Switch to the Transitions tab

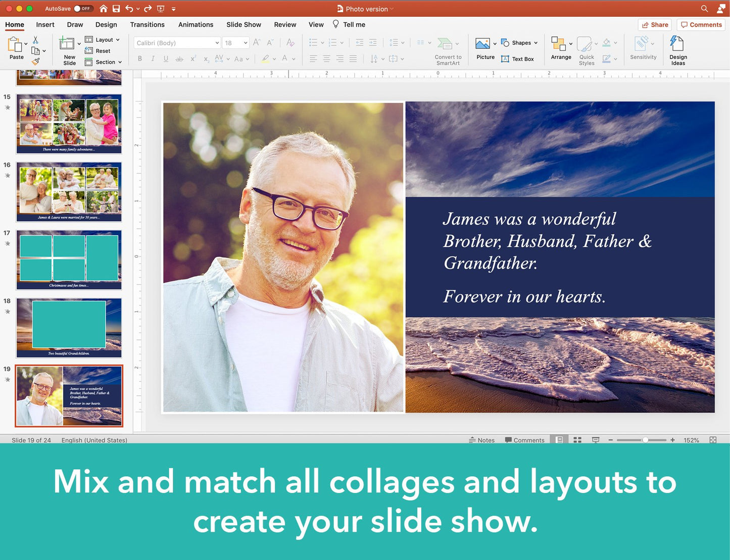click(x=147, y=24)
